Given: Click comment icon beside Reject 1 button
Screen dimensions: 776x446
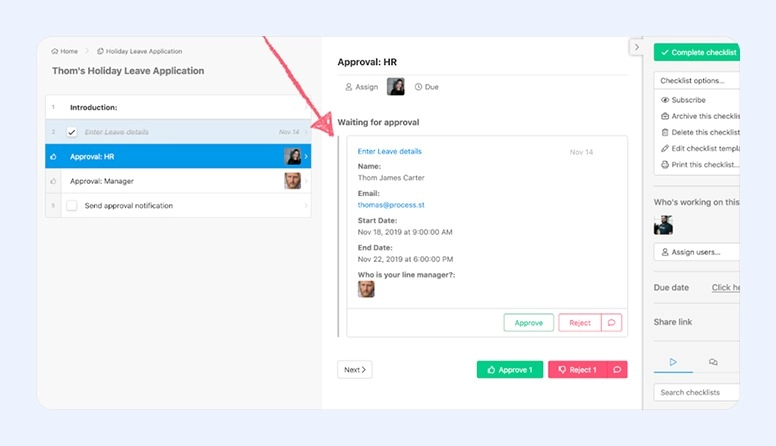Looking at the screenshot, I should [x=617, y=370].
